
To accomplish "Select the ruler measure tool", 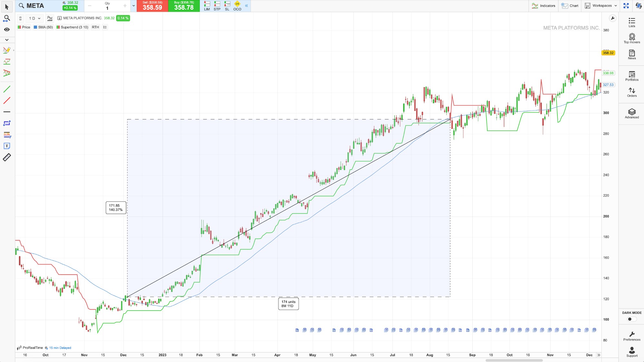I will (7, 157).
